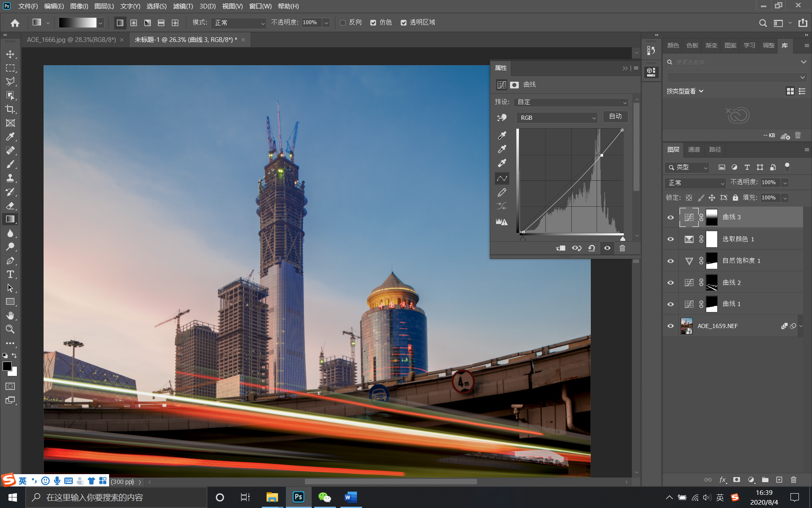
Task: Select the Gradient tool
Action: 10,219
